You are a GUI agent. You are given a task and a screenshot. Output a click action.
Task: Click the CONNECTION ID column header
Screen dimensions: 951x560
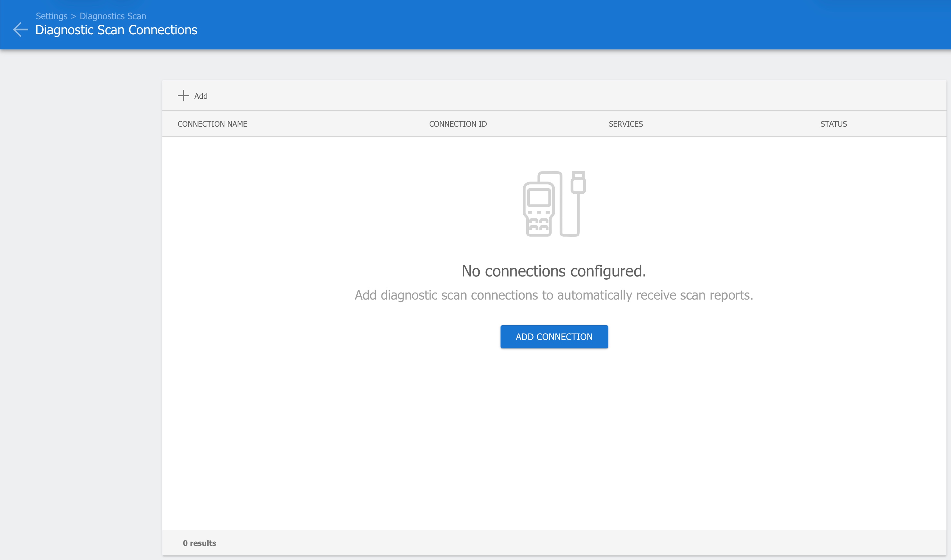(x=458, y=124)
